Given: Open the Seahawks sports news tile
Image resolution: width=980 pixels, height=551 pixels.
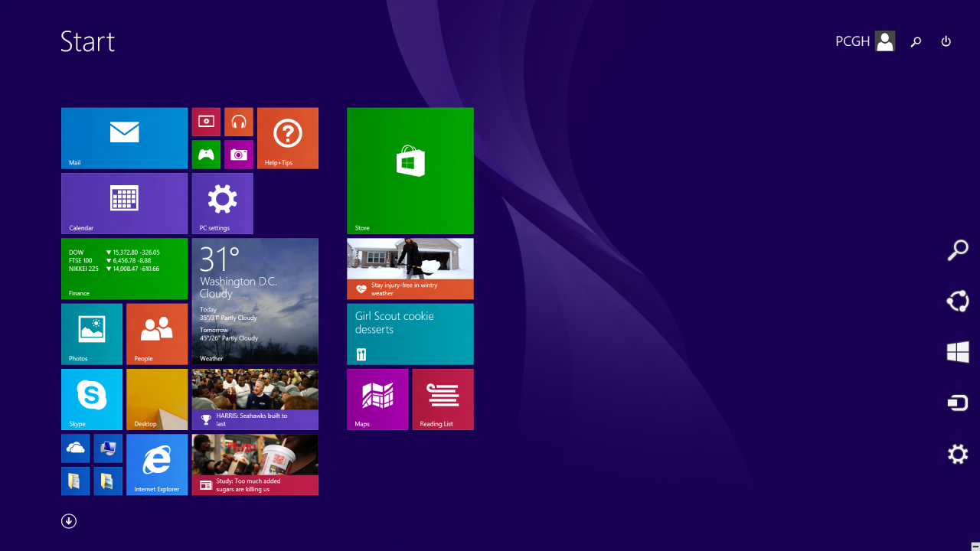Looking at the screenshot, I should click(255, 399).
